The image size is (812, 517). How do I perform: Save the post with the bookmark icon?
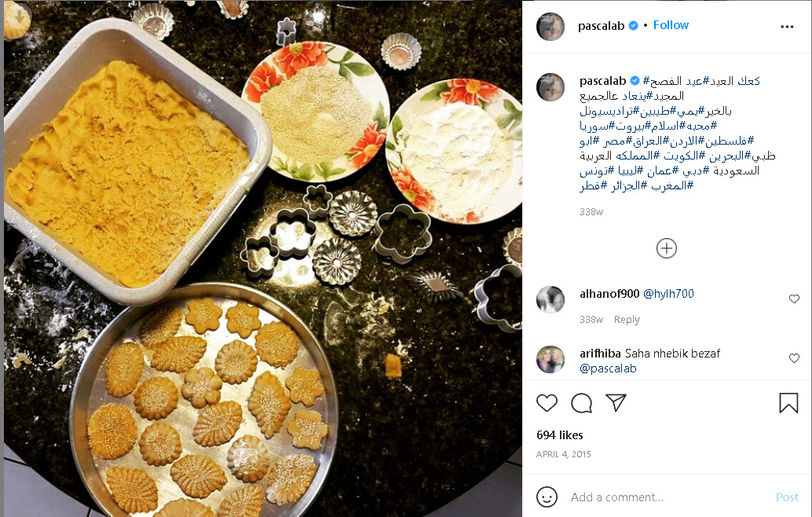click(x=788, y=403)
